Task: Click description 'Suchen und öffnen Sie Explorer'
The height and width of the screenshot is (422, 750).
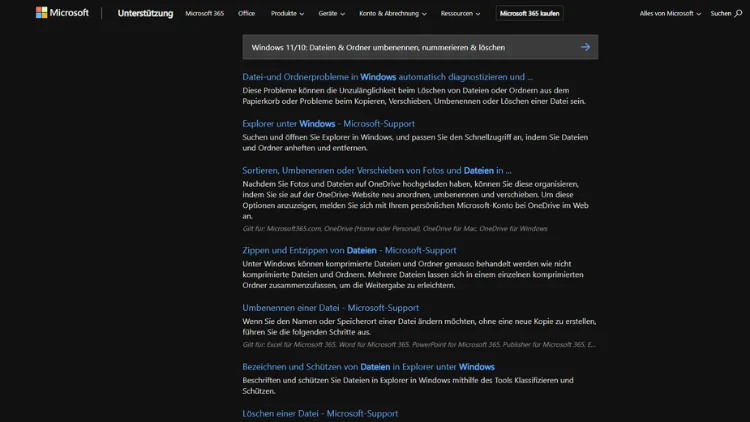Action: click(x=415, y=143)
